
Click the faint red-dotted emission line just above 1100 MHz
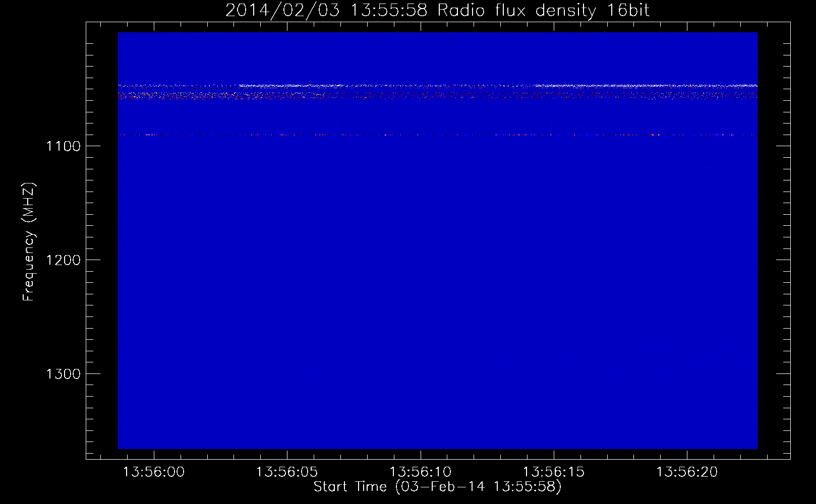(437, 135)
